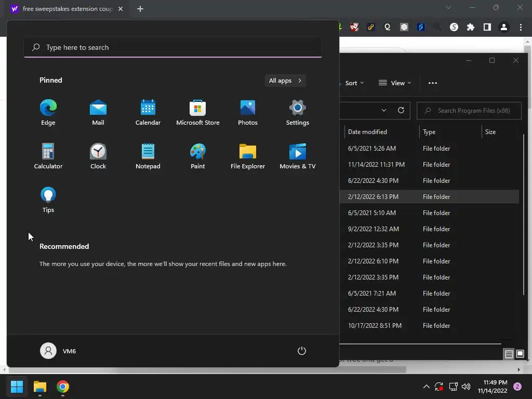Open the notification center badge
The image size is (532, 399).
pyautogui.click(x=517, y=387)
